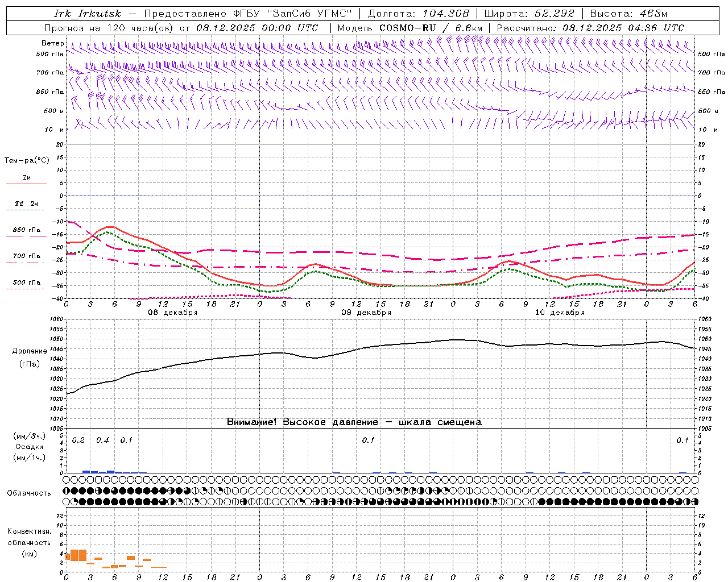Viewport: 728px width, 582px height.
Task: Click the Высота: 463м elevation field
Action: (628, 14)
